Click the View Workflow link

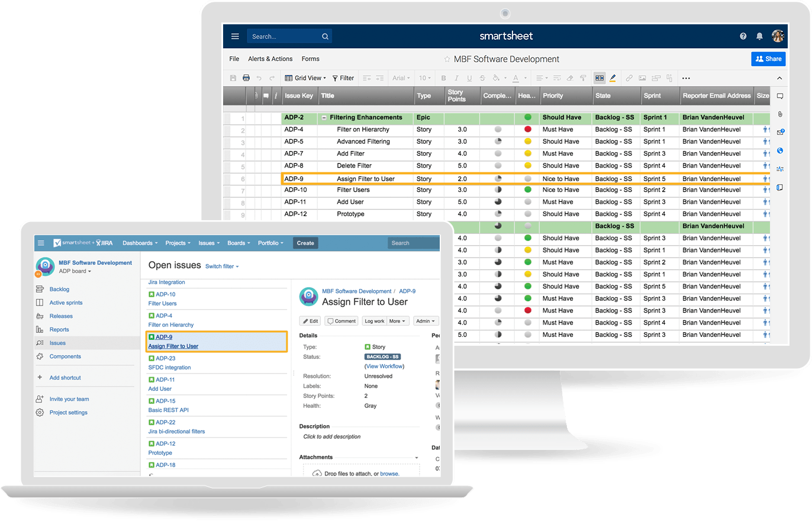[385, 366]
